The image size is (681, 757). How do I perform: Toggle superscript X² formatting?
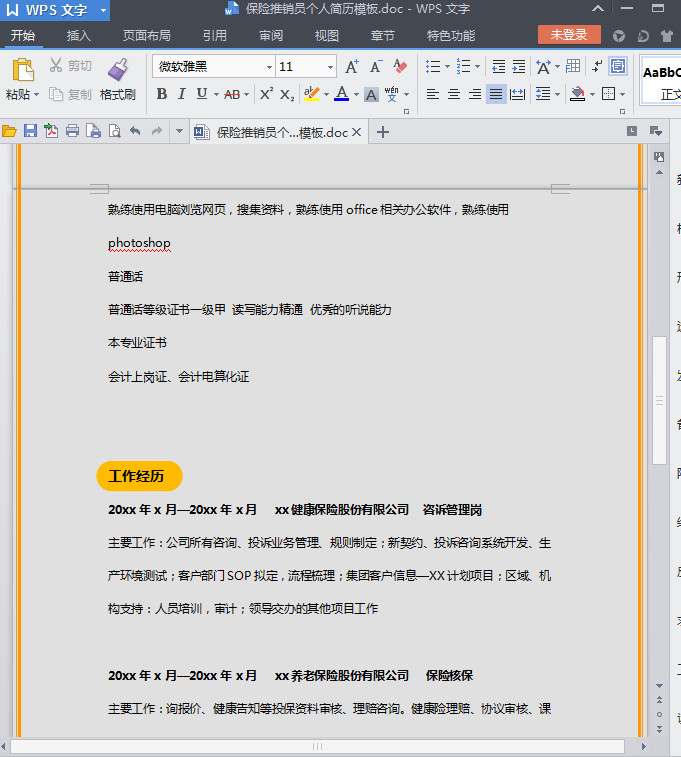[266, 94]
